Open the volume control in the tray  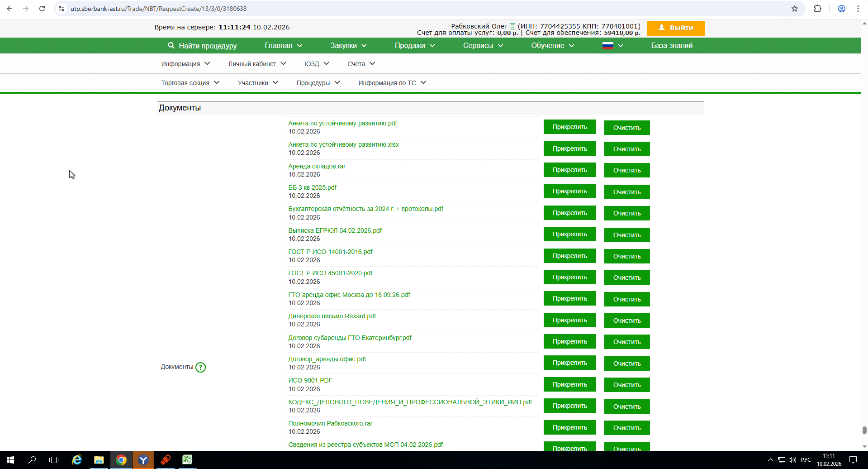click(792, 460)
